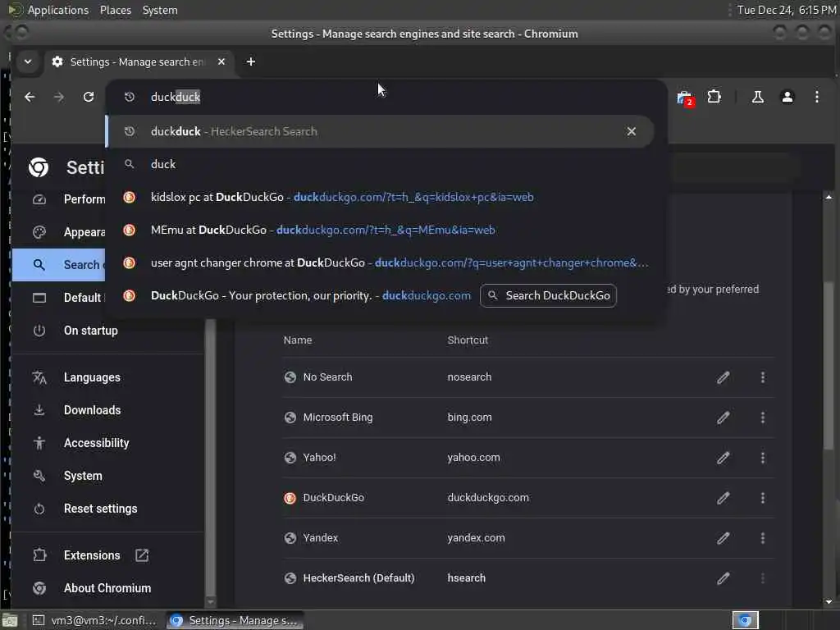Open Search engine settings section

[x=59, y=265]
